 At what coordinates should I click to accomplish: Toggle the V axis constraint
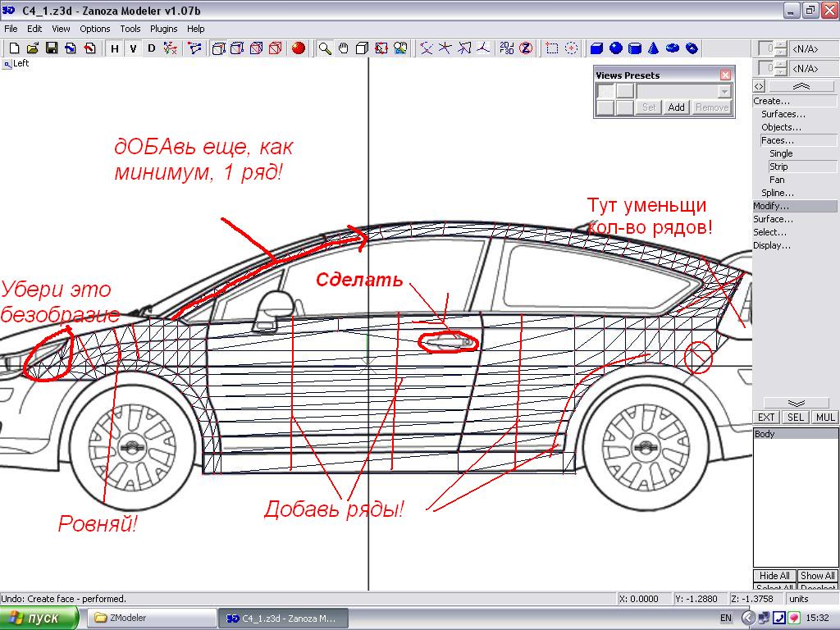(132, 48)
